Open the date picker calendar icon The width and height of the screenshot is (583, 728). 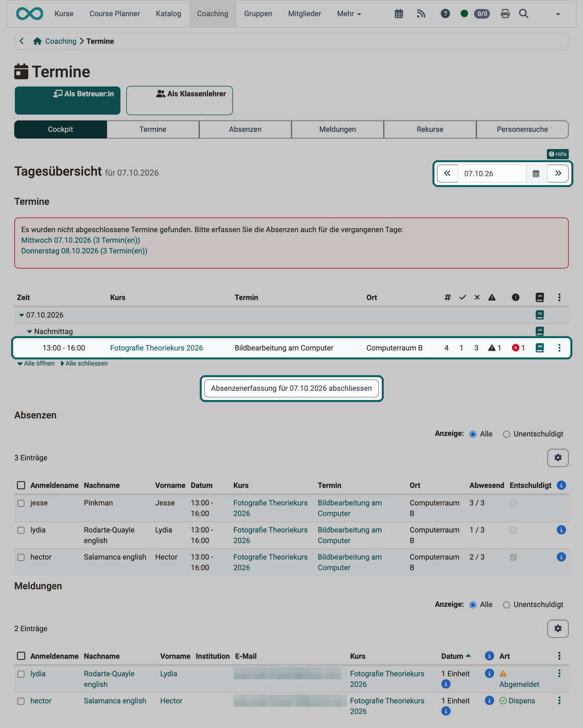tap(536, 173)
